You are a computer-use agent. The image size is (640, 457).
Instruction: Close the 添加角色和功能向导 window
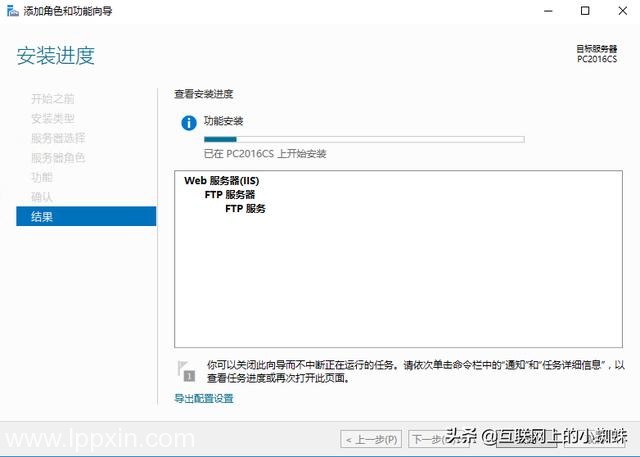coord(622,11)
